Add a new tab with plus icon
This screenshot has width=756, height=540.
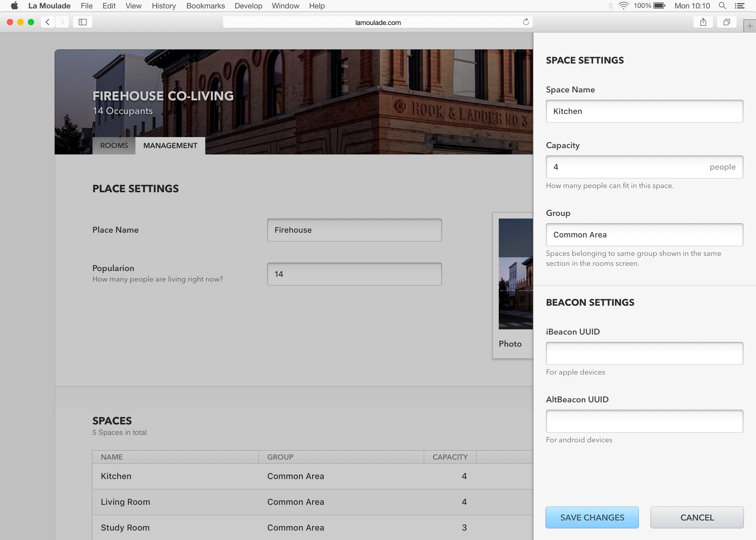point(749,26)
